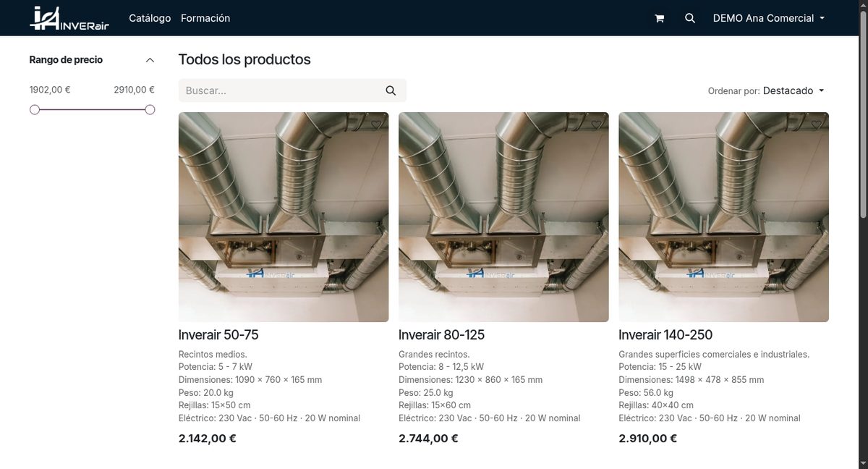
Task: Open the Catálogo menu
Action: 150,18
